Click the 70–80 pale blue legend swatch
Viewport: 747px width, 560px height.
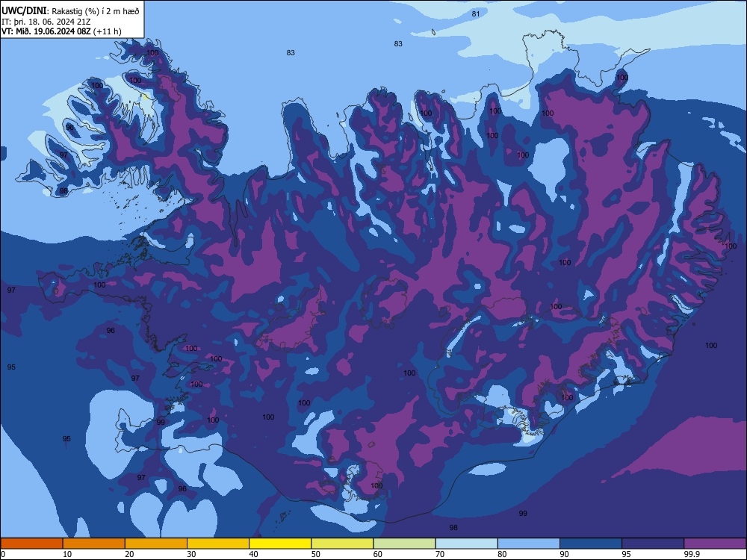[x=467, y=544]
